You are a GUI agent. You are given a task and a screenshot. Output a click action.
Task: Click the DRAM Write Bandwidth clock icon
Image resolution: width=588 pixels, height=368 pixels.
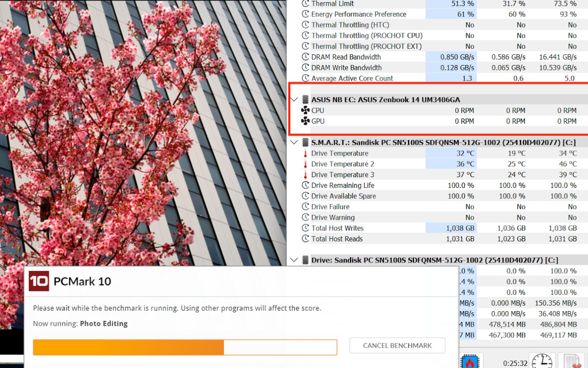click(x=305, y=67)
